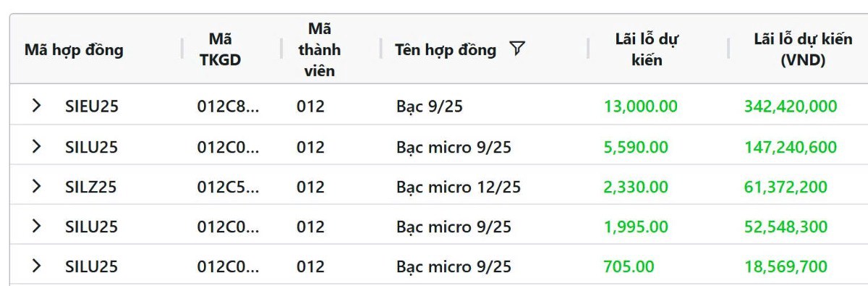Click the Mã thành viên column header
The image size is (868, 286).
tap(319, 49)
